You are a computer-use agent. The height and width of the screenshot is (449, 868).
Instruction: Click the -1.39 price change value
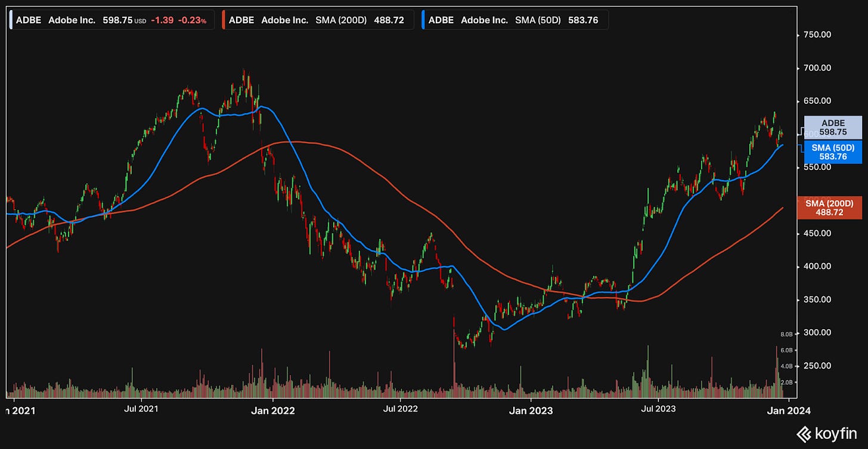coord(162,20)
